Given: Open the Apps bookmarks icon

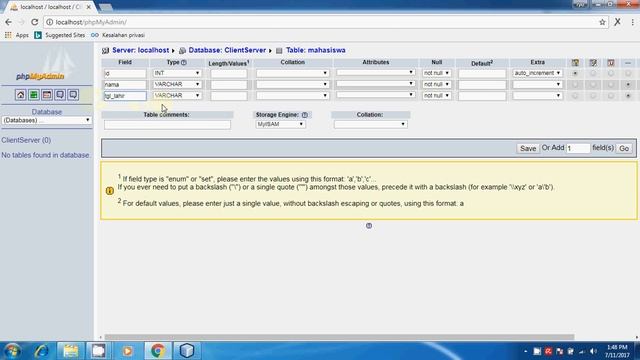Looking at the screenshot, I should (8, 35).
